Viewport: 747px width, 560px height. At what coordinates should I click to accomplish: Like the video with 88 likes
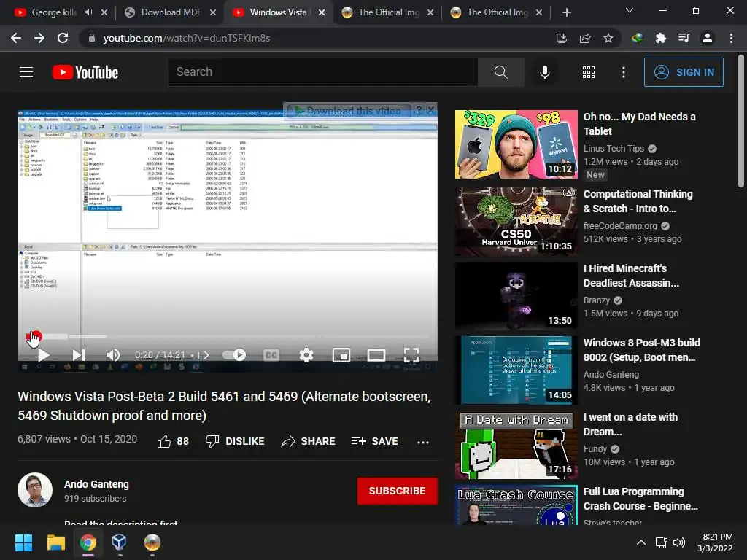coord(173,441)
